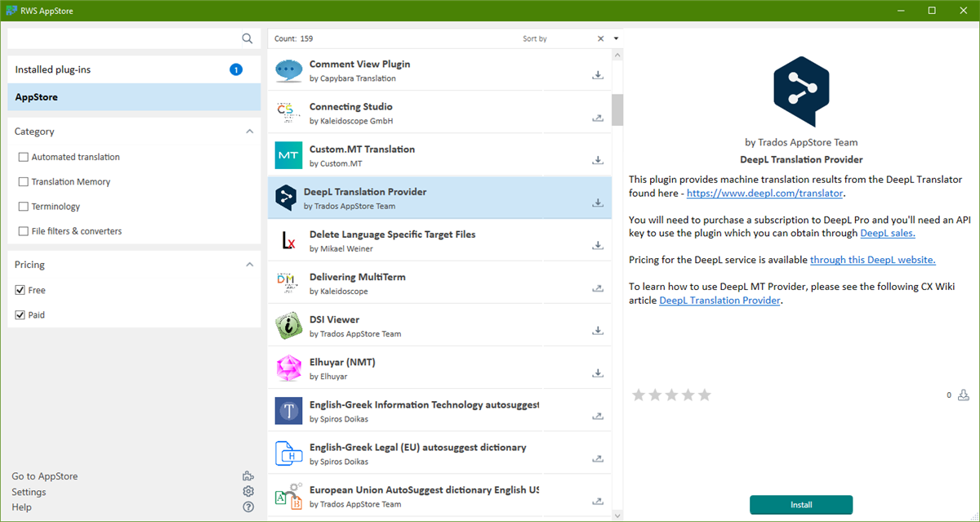Click the Install button for DeepL Translation Provider
Image resolution: width=980 pixels, height=522 pixels.
click(800, 505)
